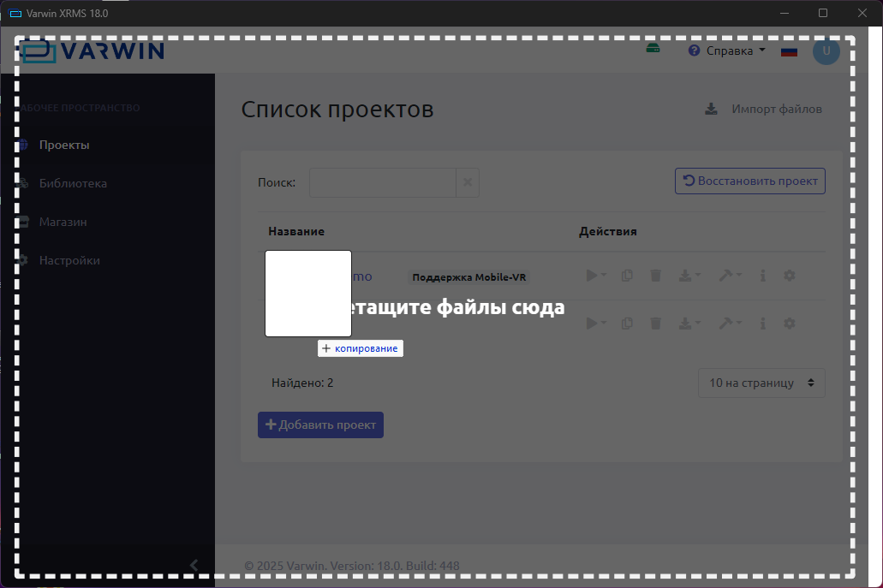Click the Добавить проект button
Screen dimensions: 883x588
(x=320, y=425)
